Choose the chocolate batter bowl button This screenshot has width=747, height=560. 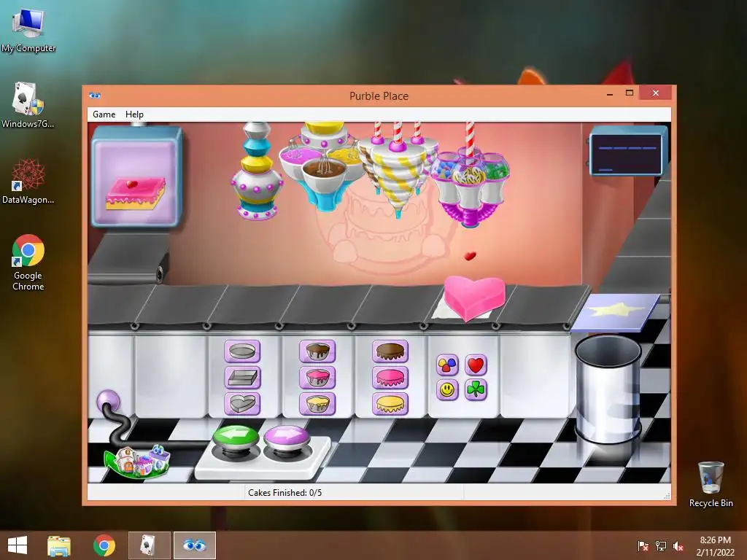317,351
